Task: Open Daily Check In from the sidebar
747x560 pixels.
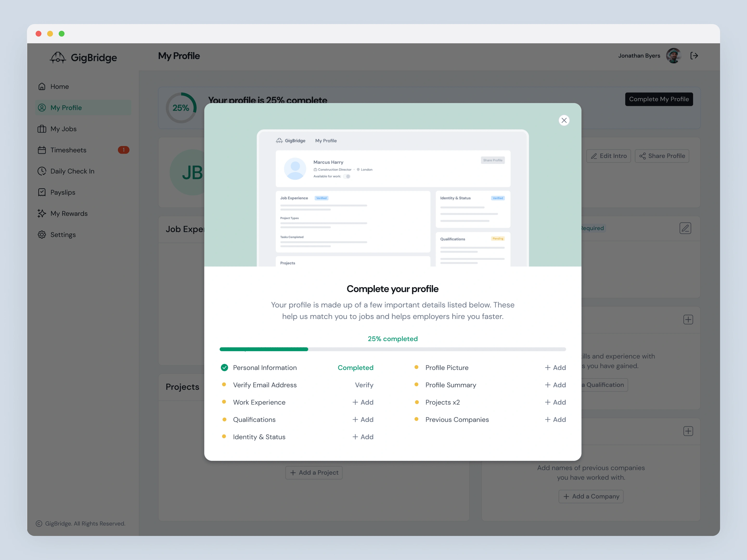Action: (x=72, y=171)
